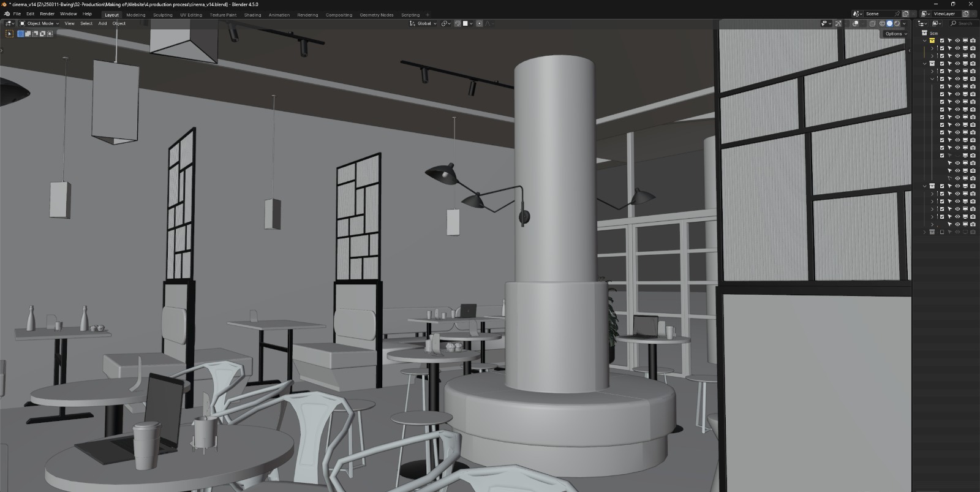Open the Render menu
Viewport: 980px width, 492px height.
47,13
